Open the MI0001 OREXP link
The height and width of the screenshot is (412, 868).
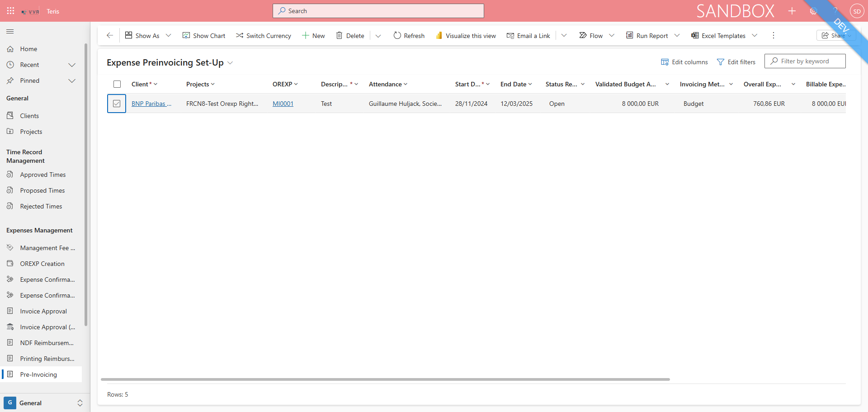tap(283, 104)
